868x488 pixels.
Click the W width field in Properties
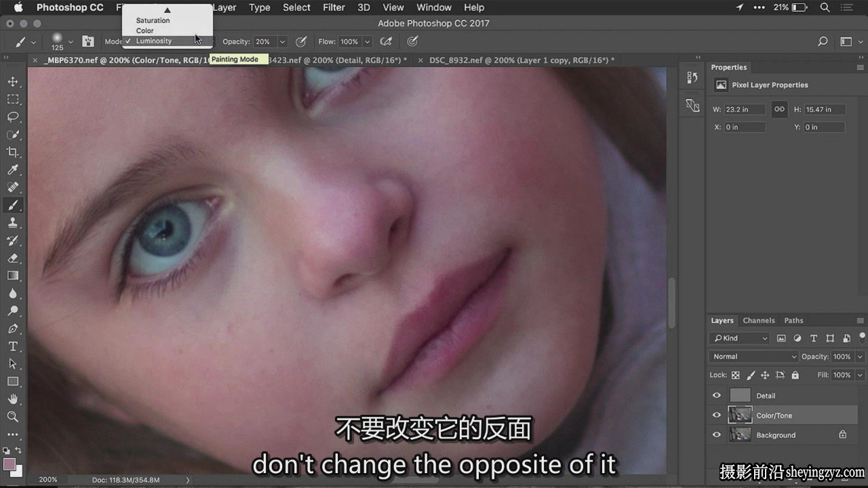[x=745, y=109]
